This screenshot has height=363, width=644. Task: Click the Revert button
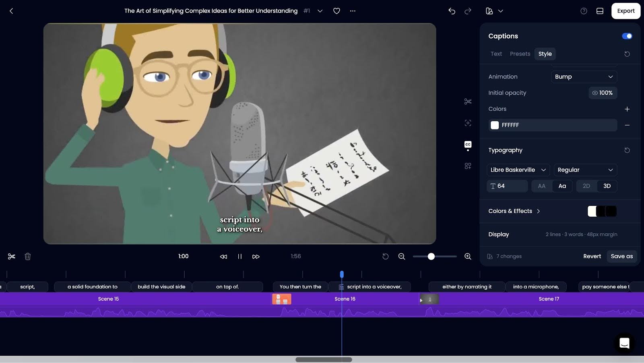[592, 256]
